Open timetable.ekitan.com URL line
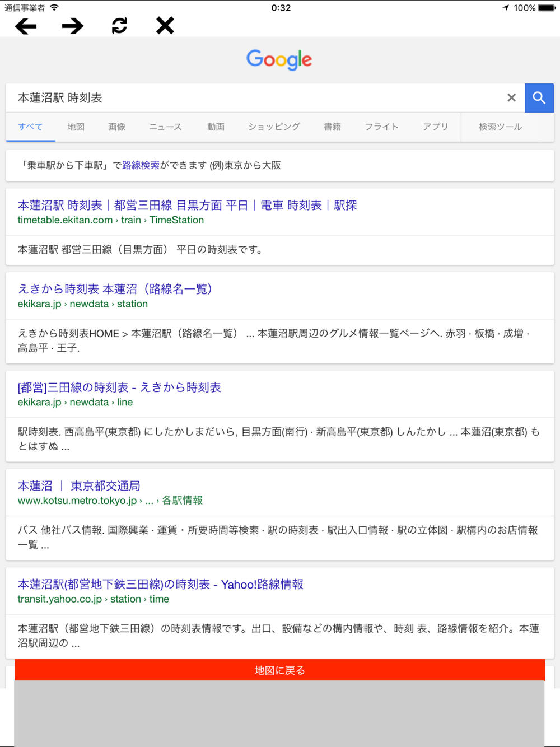Screen dimensions: 560x747 tap(110, 220)
